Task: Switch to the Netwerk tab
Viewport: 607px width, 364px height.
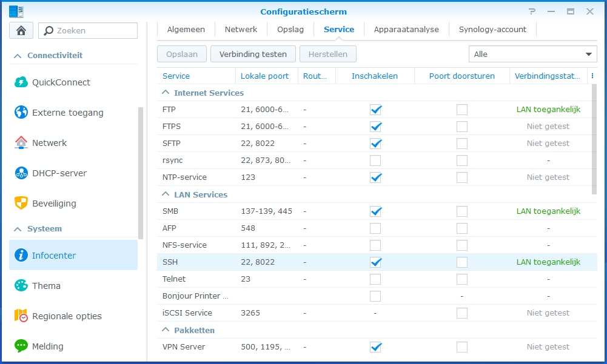Action: pyautogui.click(x=241, y=29)
